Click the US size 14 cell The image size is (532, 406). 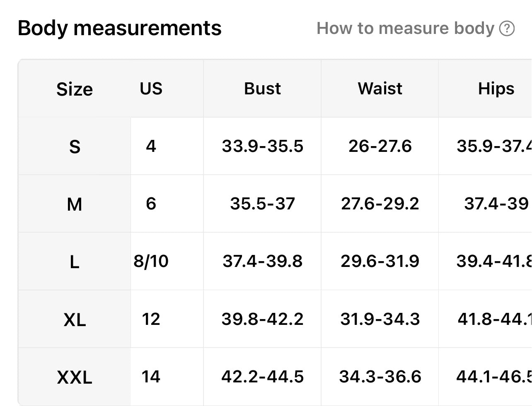[151, 377]
